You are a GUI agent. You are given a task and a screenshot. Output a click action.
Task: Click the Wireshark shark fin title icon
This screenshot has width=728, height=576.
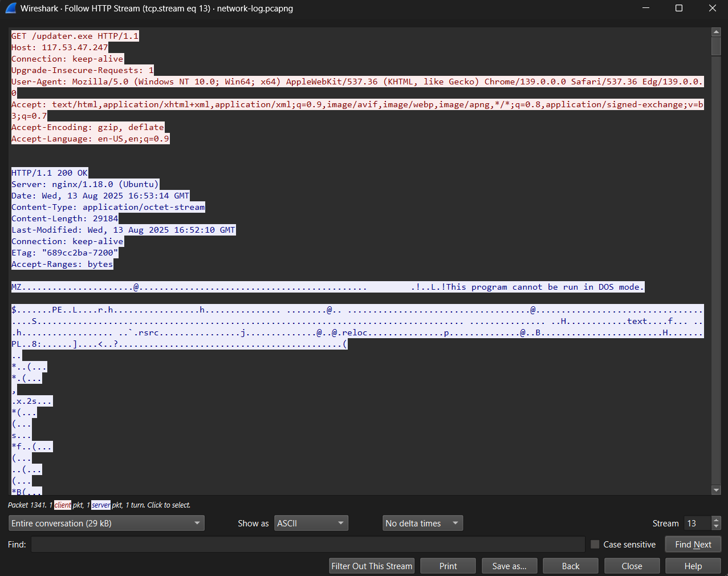pyautogui.click(x=11, y=8)
